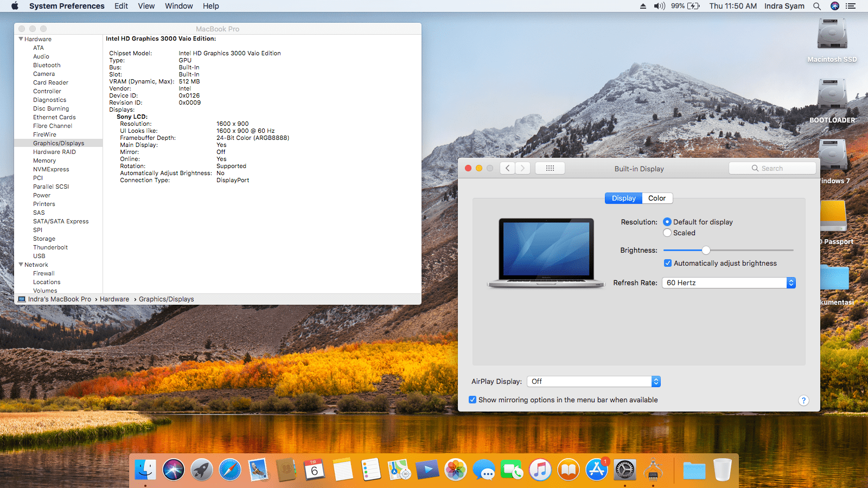Click the Search field in Built-in Display
Screen dimensions: 868x488
[773, 168]
